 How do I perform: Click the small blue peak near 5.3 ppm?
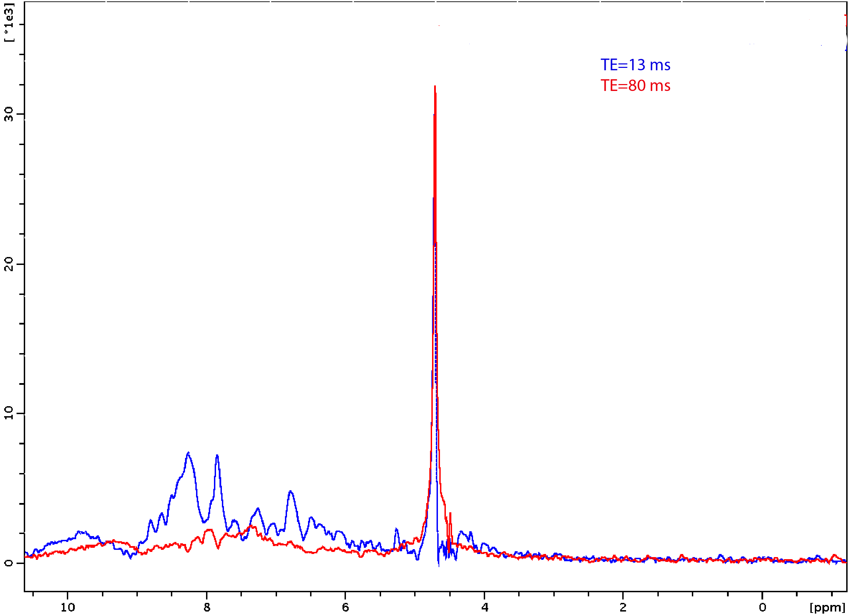pyautogui.click(x=397, y=530)
